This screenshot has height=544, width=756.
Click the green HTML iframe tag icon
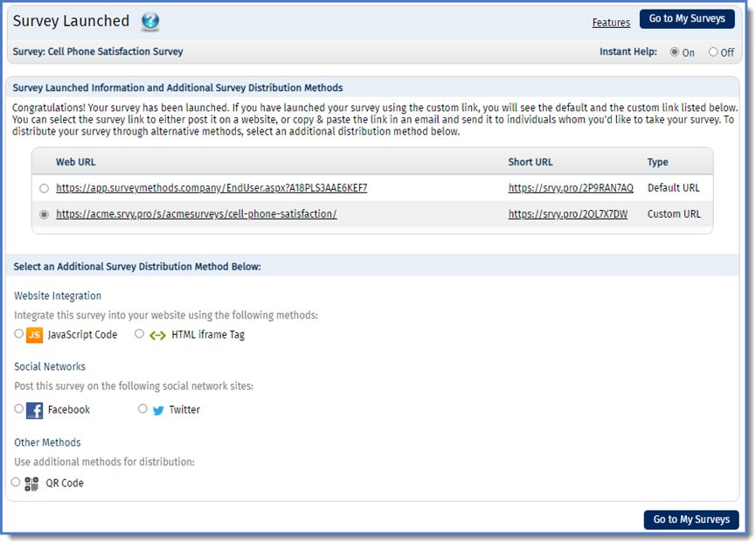tap(157, 335)
